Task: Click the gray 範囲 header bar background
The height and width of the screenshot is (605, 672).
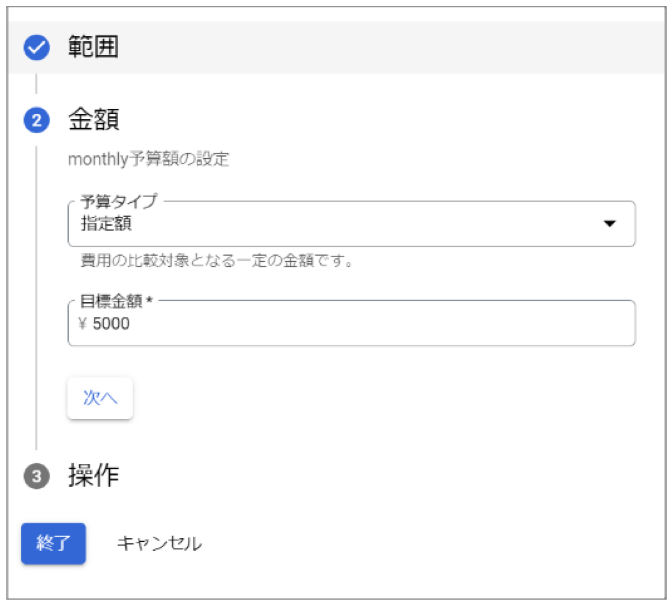Action: point(400,47)
